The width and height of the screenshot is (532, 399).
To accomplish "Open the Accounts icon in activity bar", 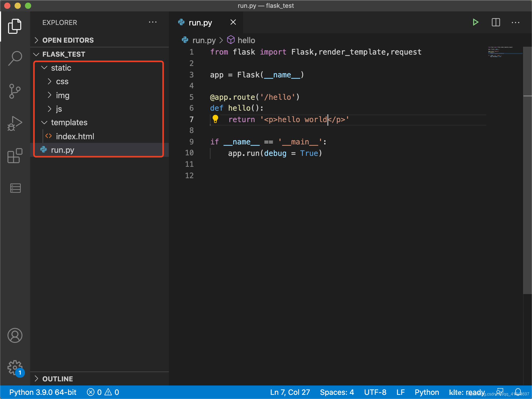I will pyautogui.click(x=15, y=335).
